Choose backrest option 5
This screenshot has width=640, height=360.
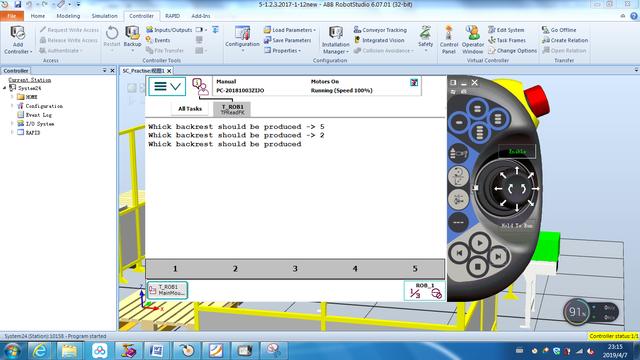tap(415, 269)
